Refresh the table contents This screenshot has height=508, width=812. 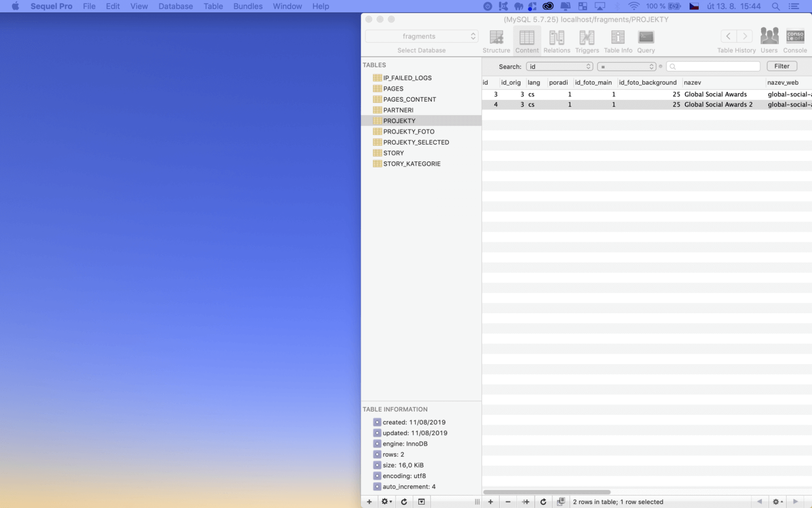coord(543,502)
